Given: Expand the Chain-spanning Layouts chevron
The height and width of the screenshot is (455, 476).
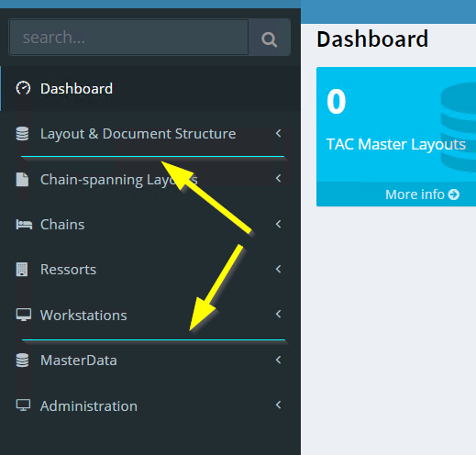Looking at the screenshot, I should click(x=278, y=178).
